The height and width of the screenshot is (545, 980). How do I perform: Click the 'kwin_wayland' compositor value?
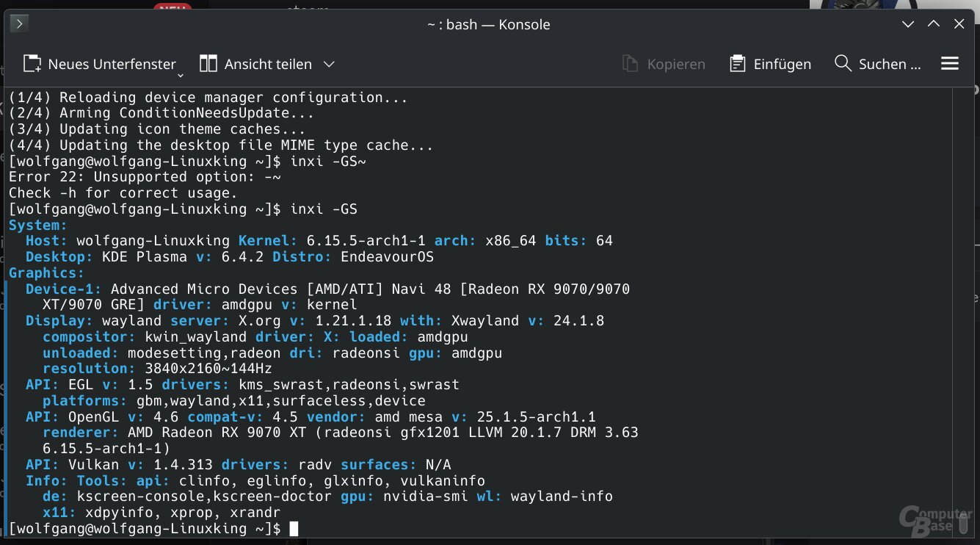pyautogui.click(x=196, y=337)
